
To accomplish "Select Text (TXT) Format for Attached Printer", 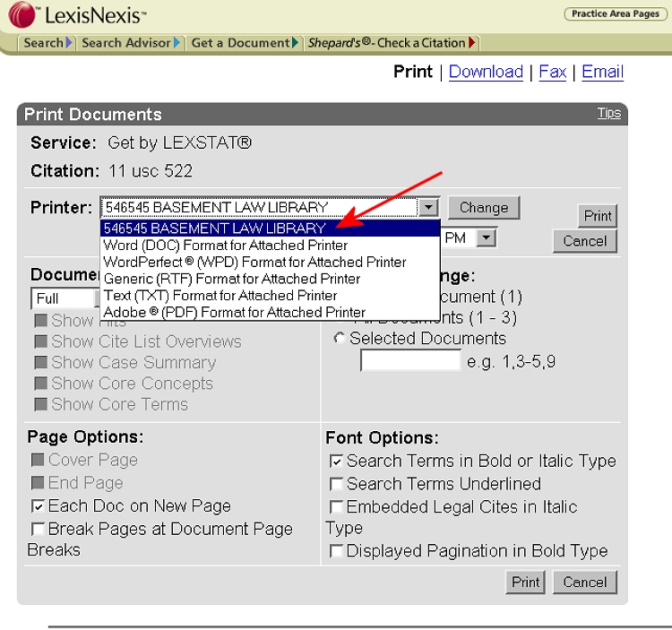I will (220, 295).
